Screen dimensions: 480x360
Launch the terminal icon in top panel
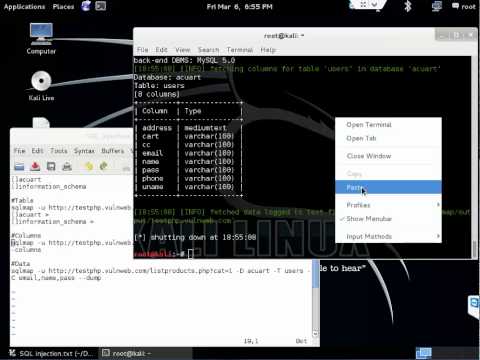click(100, 6)
